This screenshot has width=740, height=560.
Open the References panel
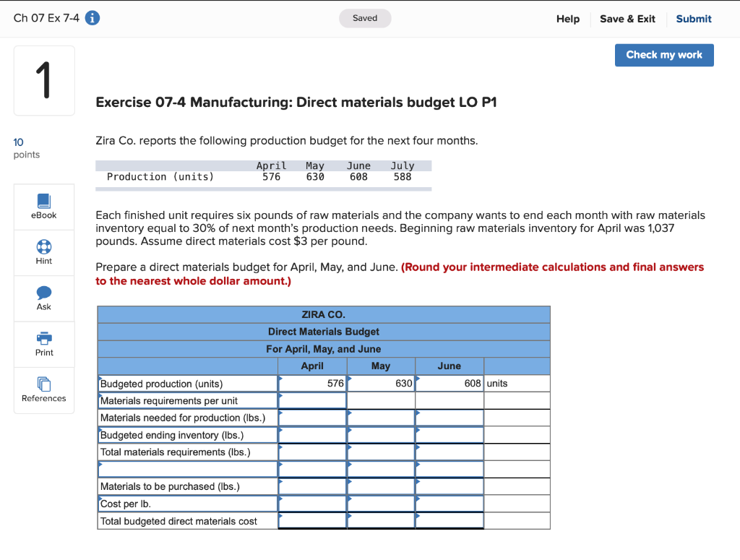pos(44,390)
